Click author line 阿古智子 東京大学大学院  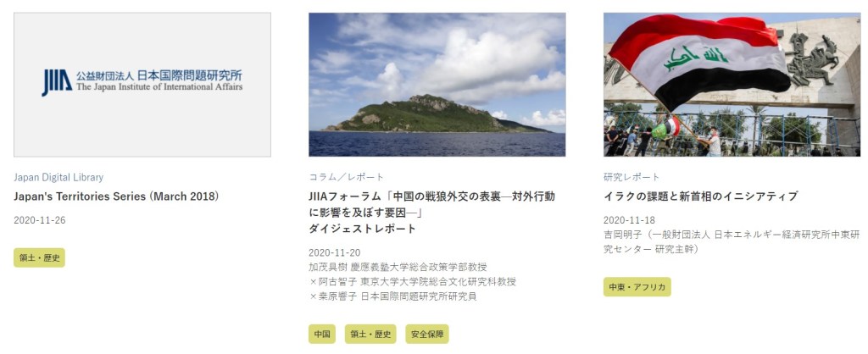pos(413,281)
